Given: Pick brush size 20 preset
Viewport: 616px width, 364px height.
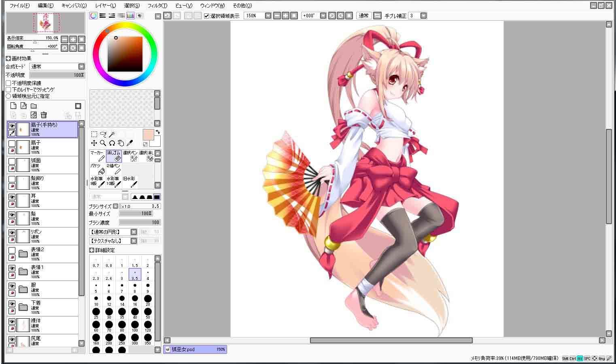Looking at the screenshot, I should tap(148, 301).
